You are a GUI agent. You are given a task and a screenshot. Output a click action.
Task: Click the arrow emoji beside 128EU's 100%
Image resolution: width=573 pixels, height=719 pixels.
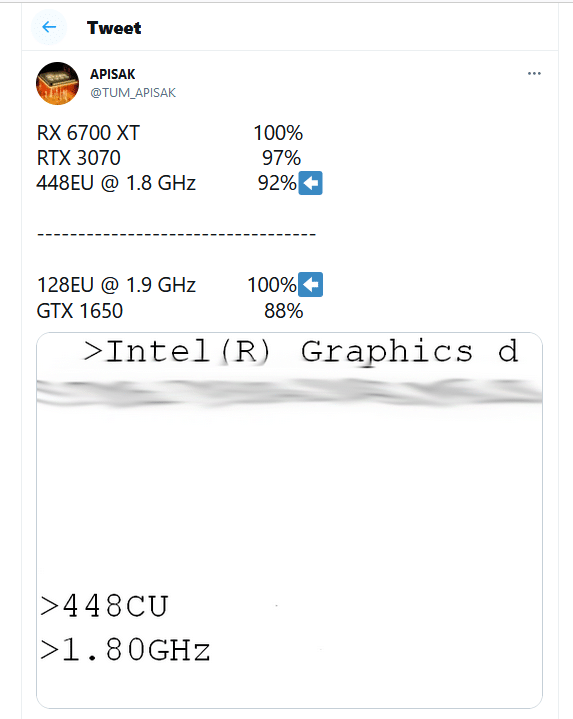(310, 284)
